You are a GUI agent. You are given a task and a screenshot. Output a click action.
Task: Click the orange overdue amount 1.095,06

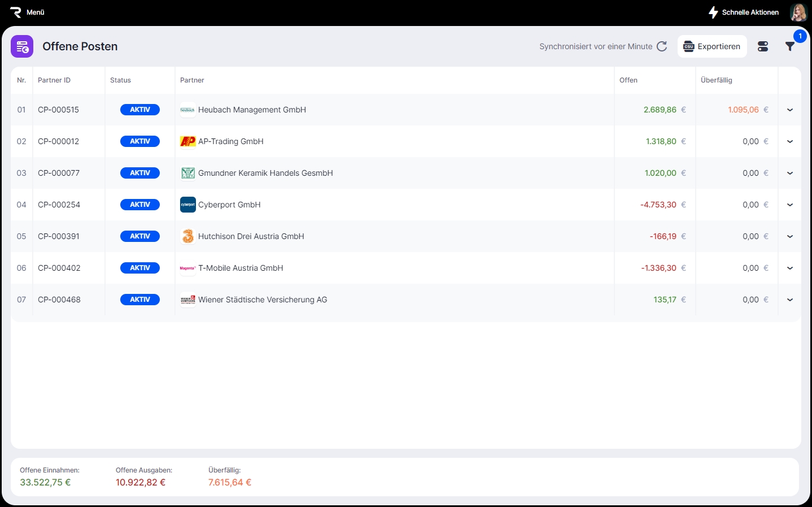tap(743, 110)
